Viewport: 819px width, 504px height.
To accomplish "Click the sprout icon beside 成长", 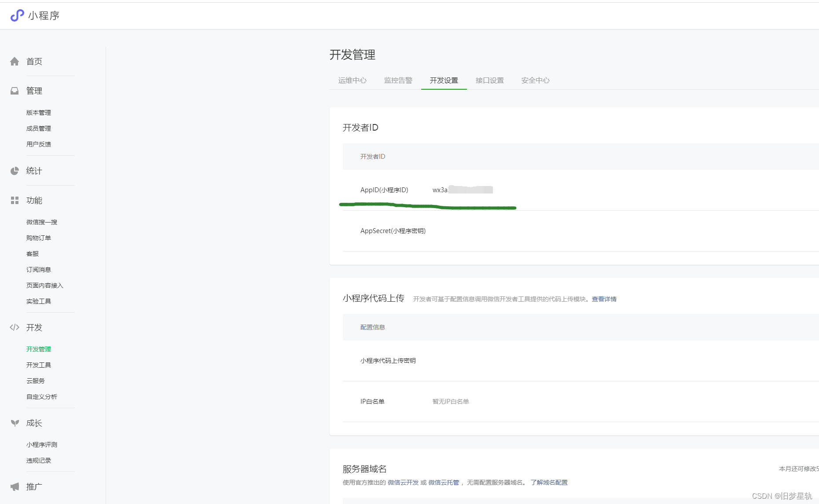I will pyautogui.click(x=15, y=423).
